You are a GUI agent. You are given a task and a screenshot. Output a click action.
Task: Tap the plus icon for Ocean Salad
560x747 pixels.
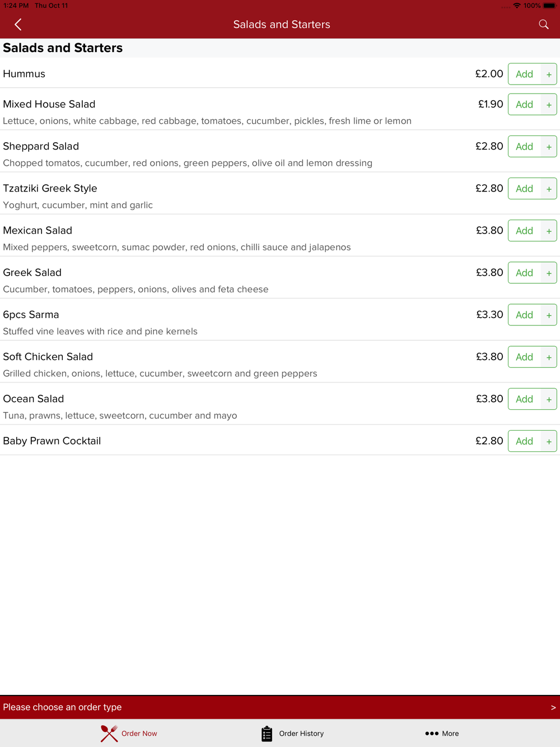(x=549, y=399)
